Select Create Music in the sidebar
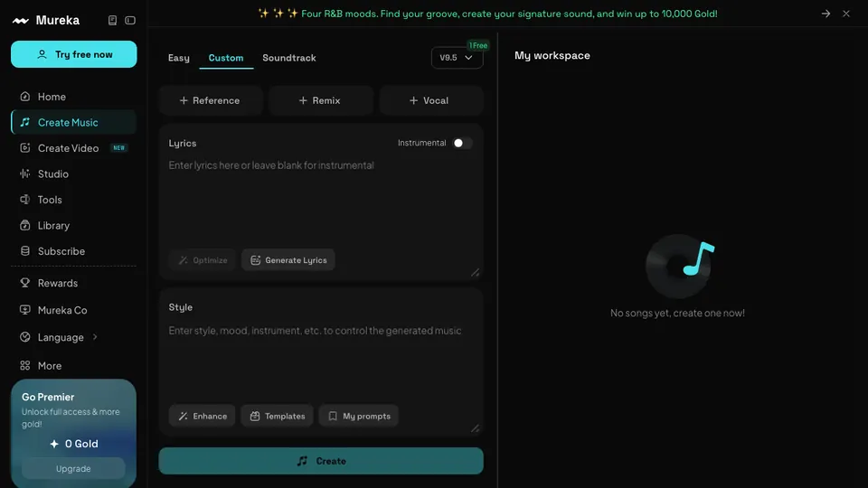The width and height of the screenshot is (868, 488). [x=73, y=122]
